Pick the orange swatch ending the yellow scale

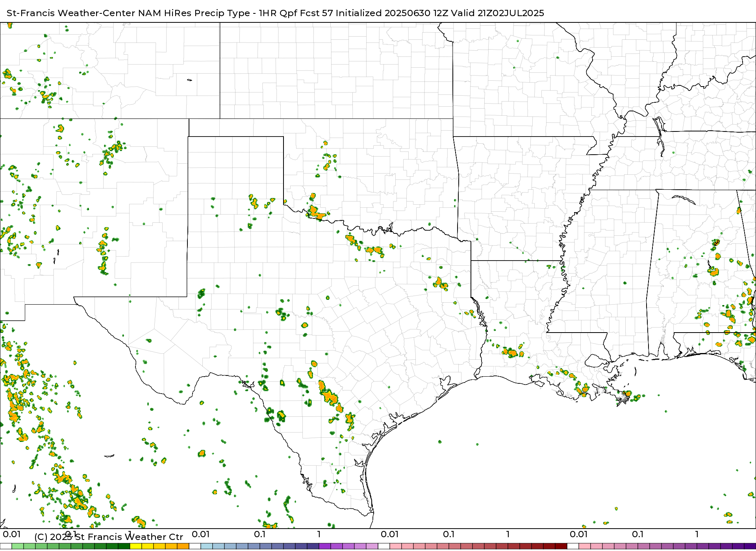point(183,546)
